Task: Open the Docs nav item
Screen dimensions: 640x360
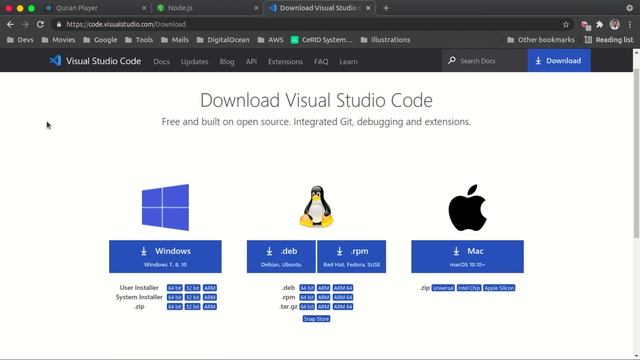Action: click(161, 61)
